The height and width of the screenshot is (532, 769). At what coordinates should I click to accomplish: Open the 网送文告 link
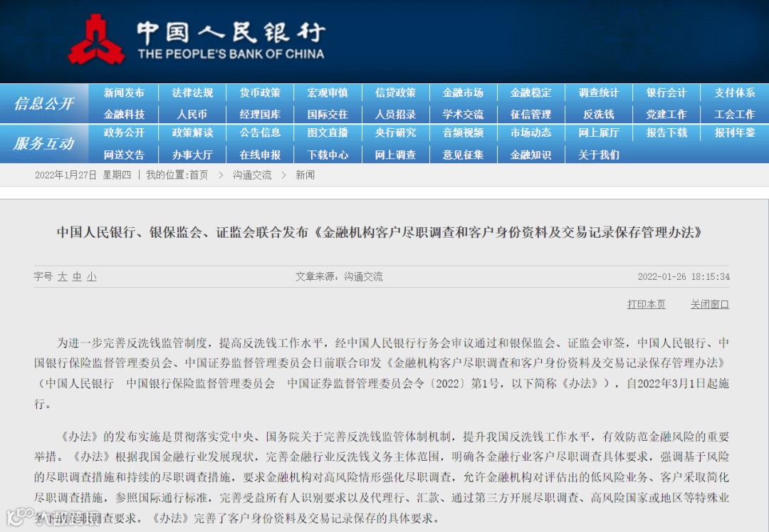(x=124, y=155)
